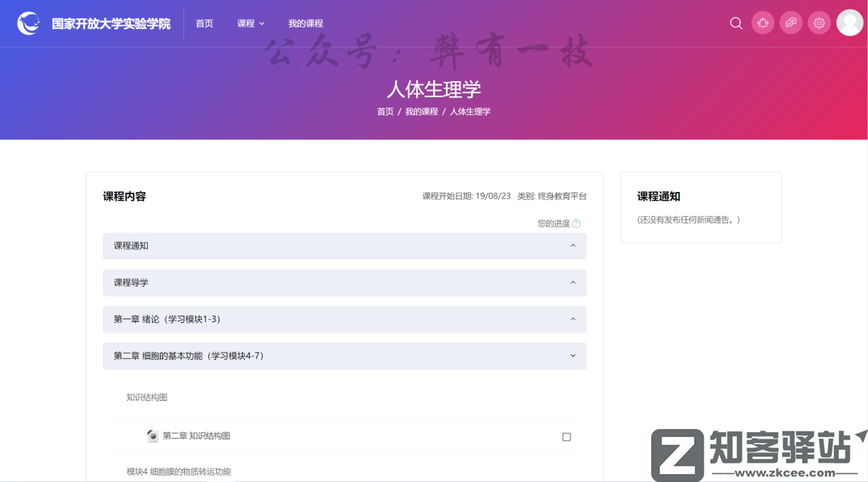Open the notifications bell icon

tap(763, 22)
